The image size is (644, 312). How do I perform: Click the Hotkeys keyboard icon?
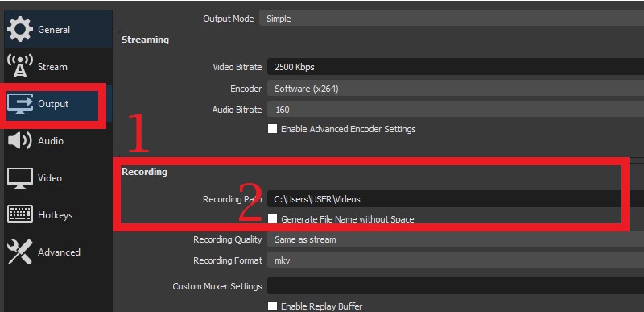click(20, 214)
